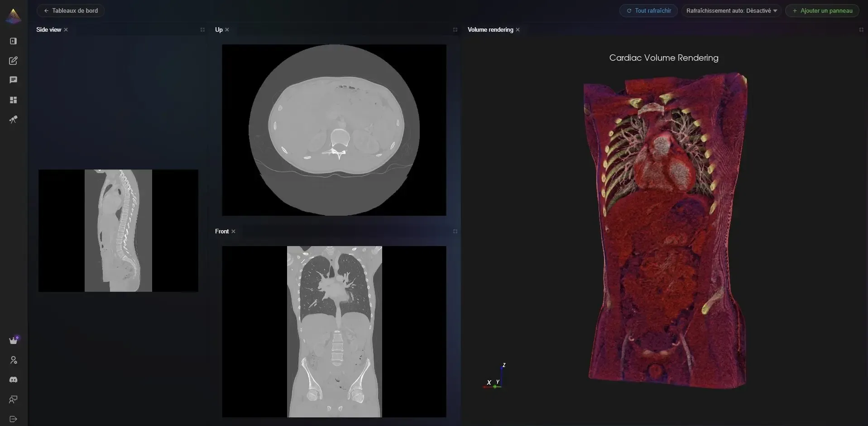Select the Edit pencil icon in sidebar
Screen dimensions: 868x426
[x=13, y=60]
